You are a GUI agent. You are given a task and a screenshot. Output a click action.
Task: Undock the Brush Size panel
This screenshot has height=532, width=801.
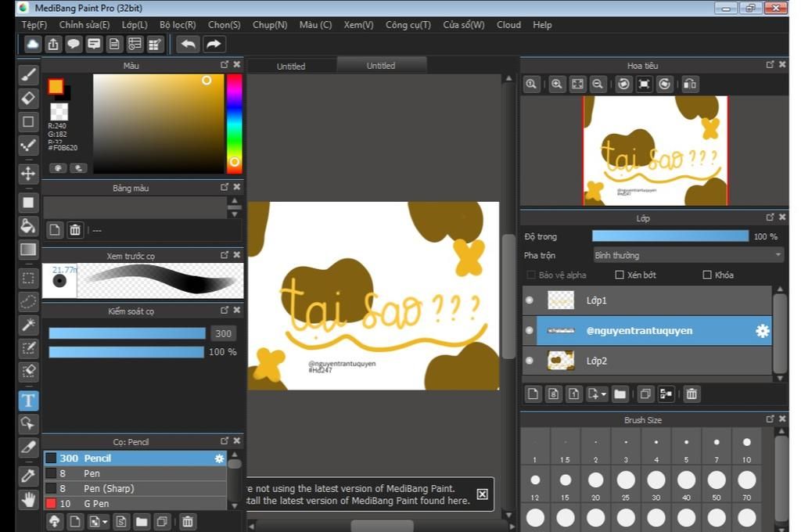770,419
